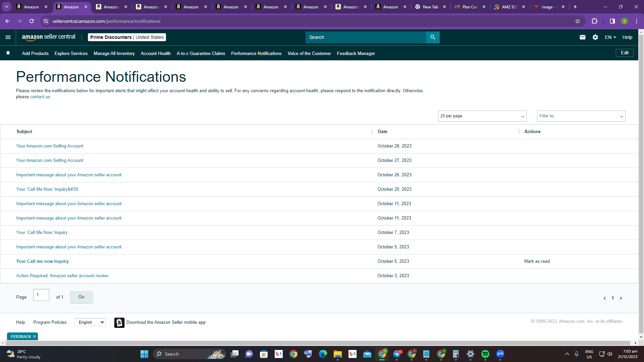Open Zoom from the taskbar
The width and height of the screenshot is (644, 362).
point(500,354)
